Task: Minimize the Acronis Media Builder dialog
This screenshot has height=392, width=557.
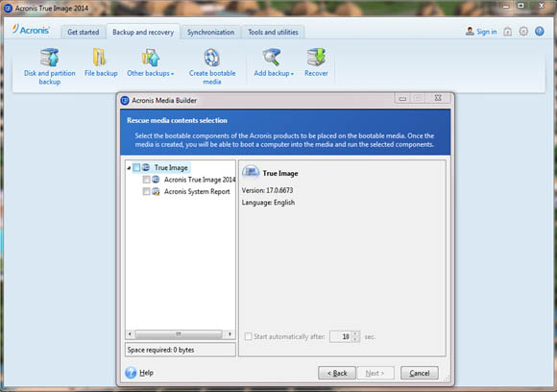Action: pyautogui.click(x=402, y=98)
